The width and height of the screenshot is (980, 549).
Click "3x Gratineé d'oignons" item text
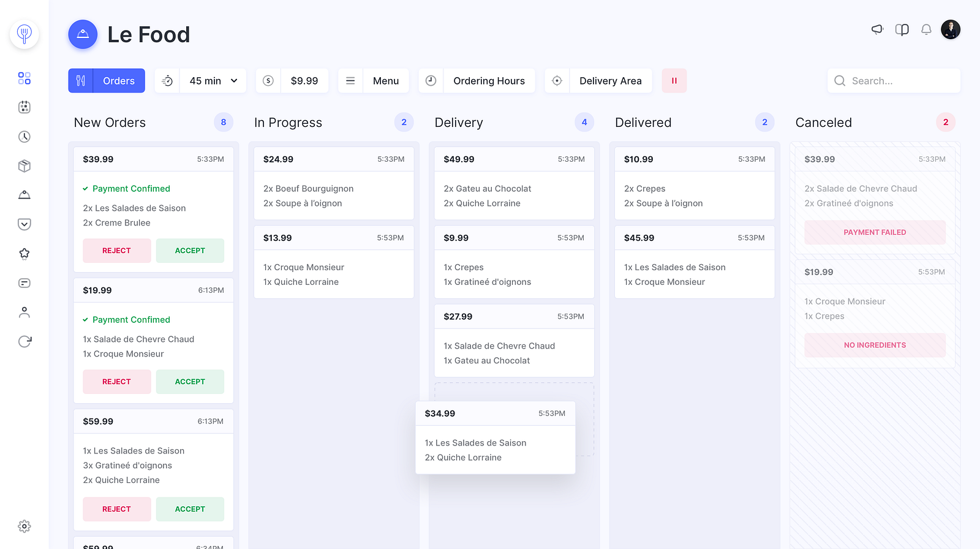point(127,466)
